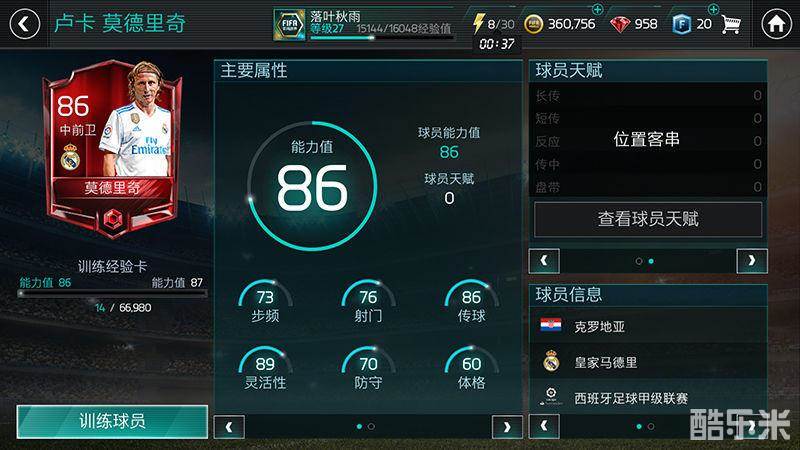Viewport: 800px width, 450px height.
Task: Tap the red gem currency icon
Action: [x=620, y=24]
